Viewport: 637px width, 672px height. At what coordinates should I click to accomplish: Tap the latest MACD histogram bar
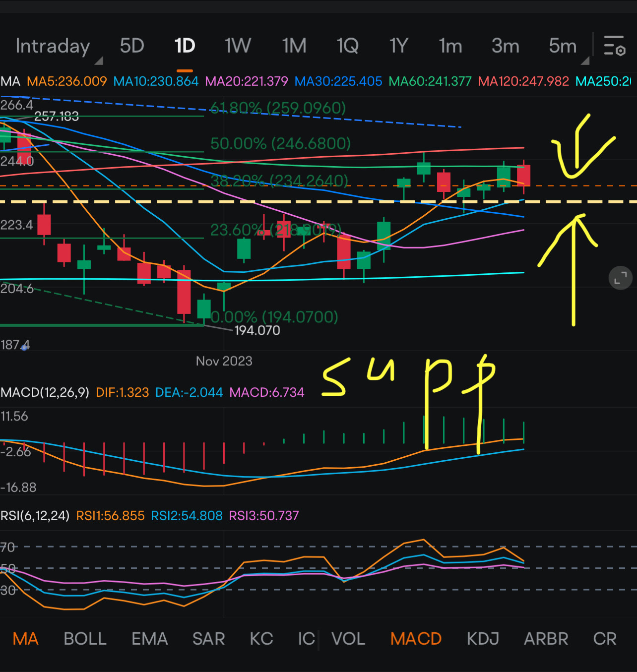click(524, 432)
